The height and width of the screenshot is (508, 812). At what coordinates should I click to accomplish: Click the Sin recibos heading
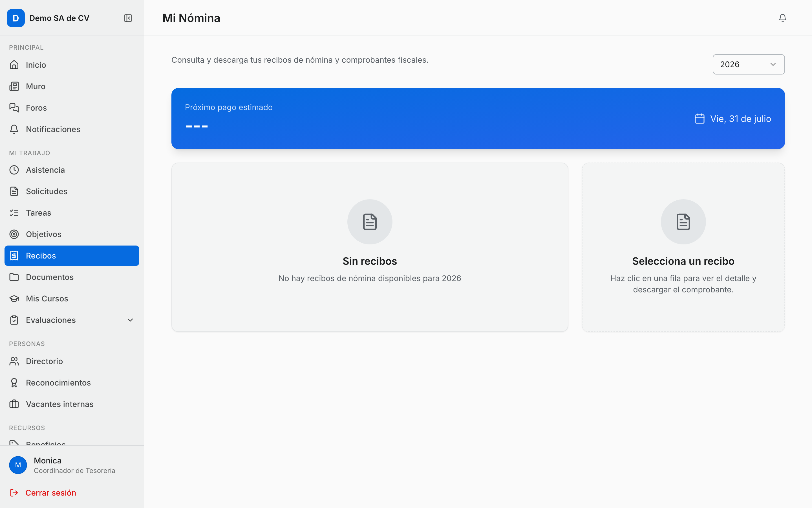[370, 261]
